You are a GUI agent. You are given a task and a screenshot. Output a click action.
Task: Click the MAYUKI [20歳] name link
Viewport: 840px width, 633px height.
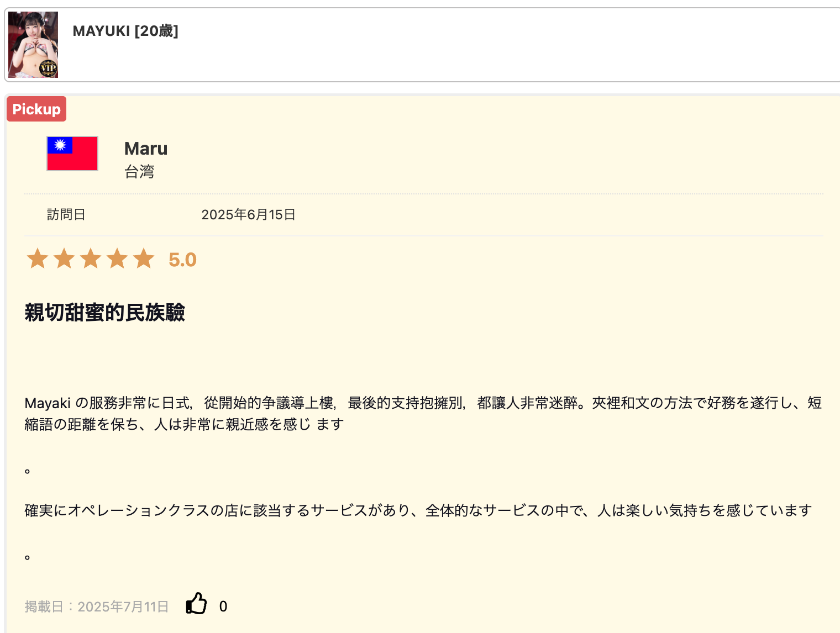[125, 31]
